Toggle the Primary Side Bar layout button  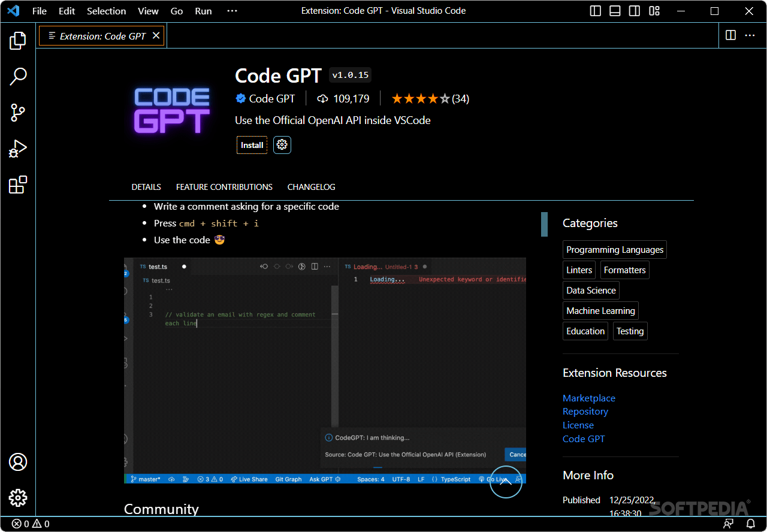click(596, 11)
